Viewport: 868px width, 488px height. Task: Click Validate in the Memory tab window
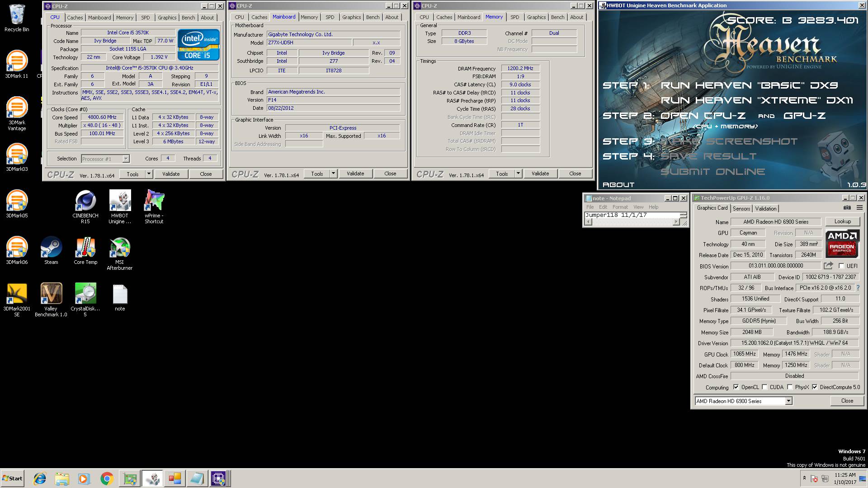tap(540, 173)
